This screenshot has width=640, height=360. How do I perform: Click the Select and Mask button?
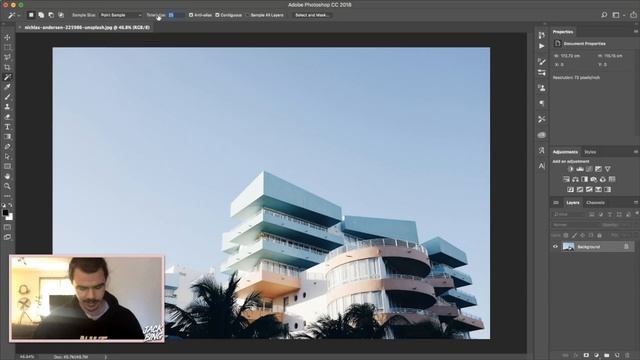[312, 15]
